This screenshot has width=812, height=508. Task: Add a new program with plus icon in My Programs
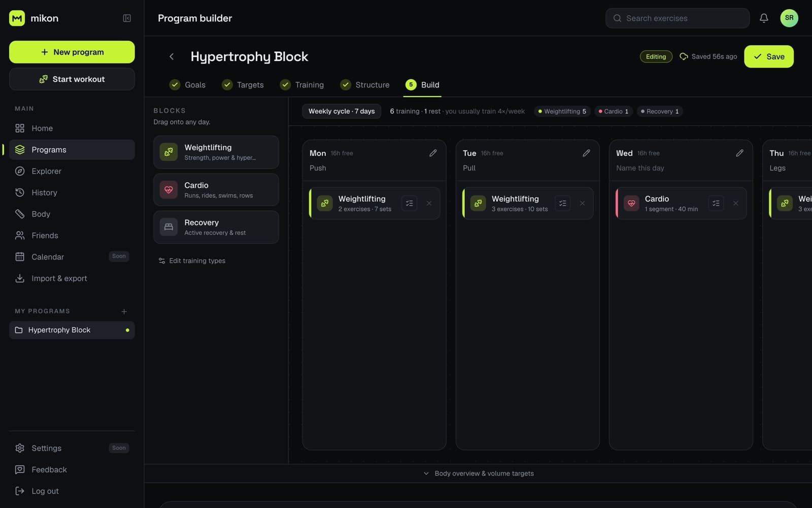(x=124, y=311)
